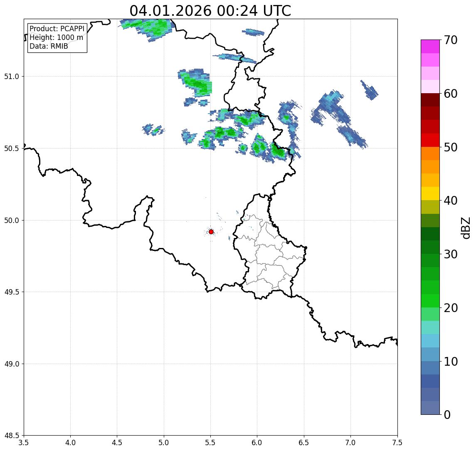476x451 pixels.
Task: Click longitude axis label 7.5
Action: click(397, 443)
